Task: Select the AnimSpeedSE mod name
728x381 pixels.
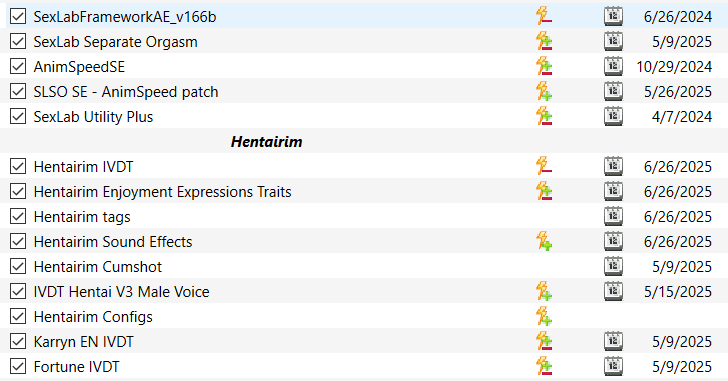Action: [x=79, y=67]
